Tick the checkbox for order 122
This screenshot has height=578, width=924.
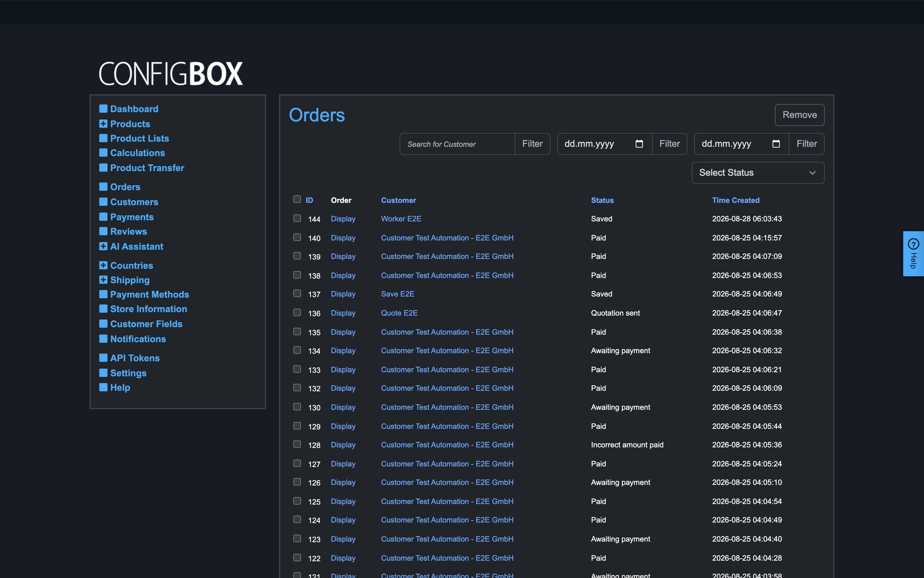(x=297, y=557)
